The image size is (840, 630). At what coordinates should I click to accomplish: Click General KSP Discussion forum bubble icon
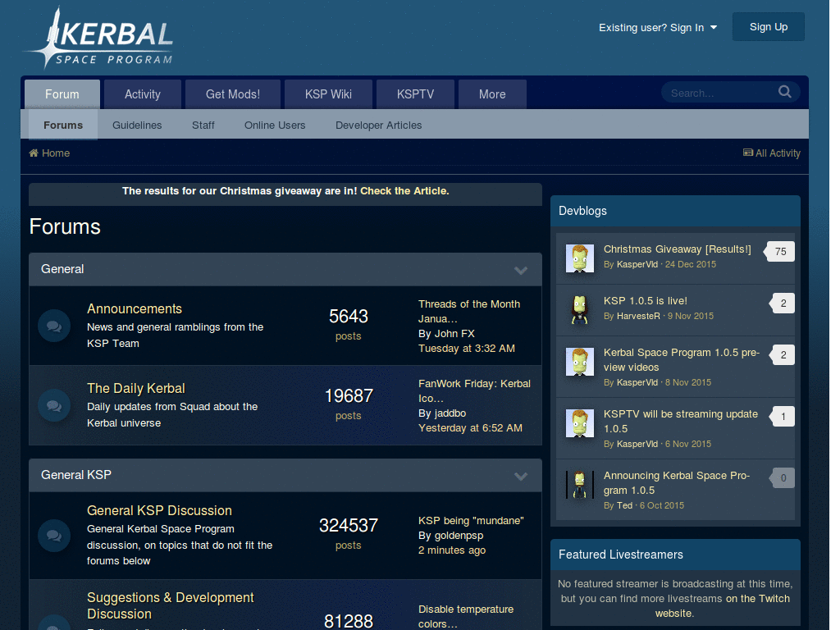pyautogui.click(x=54, y=535)
